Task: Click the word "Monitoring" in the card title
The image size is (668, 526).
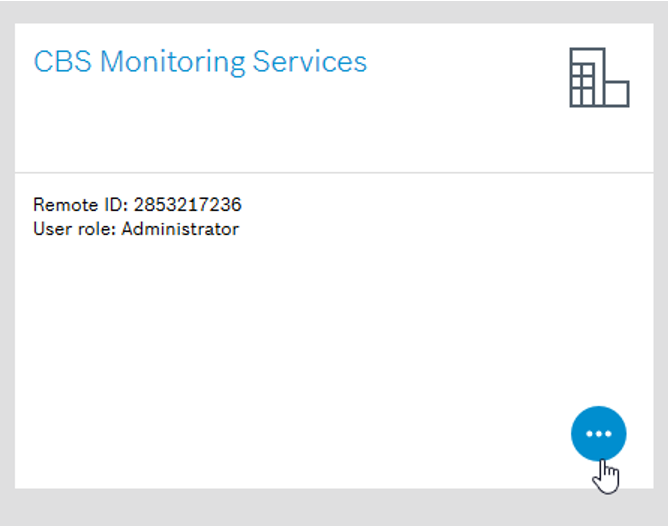Action: coord(171,62)
